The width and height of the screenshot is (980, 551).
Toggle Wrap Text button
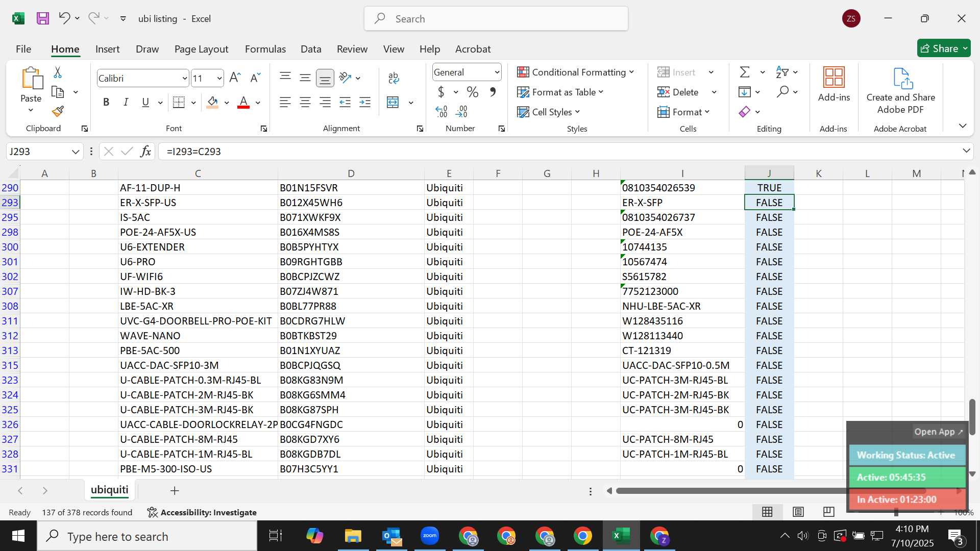(x=393, y=78)
